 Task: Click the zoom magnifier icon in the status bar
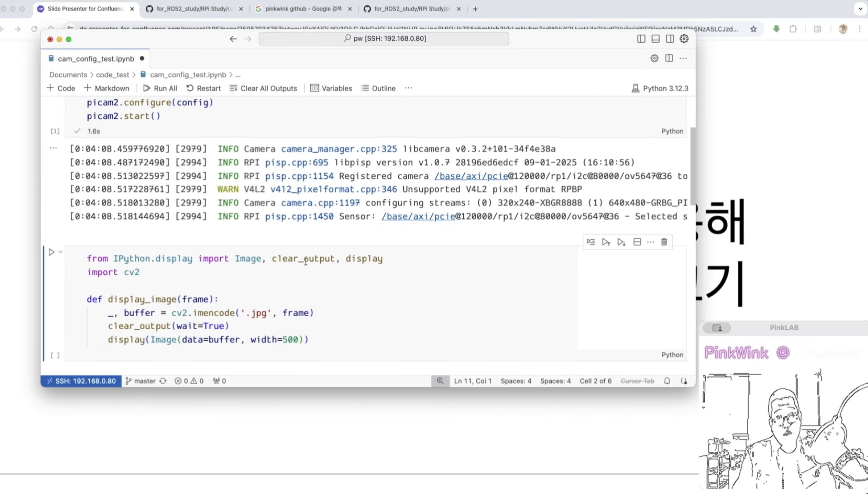click(440, 381)
